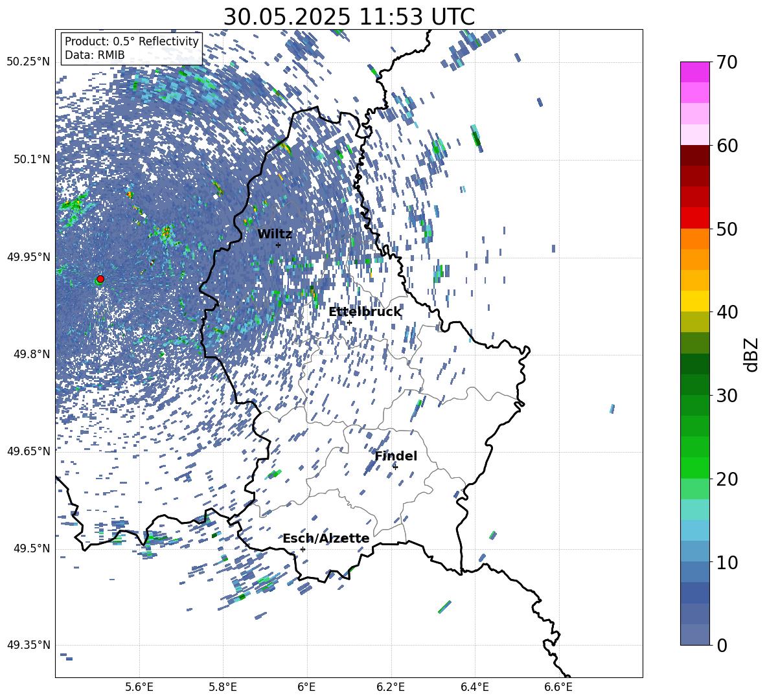This screenshot has width=767, height=700.
Task: Click the Esch/Alzette city label
Action: (326, 539)
